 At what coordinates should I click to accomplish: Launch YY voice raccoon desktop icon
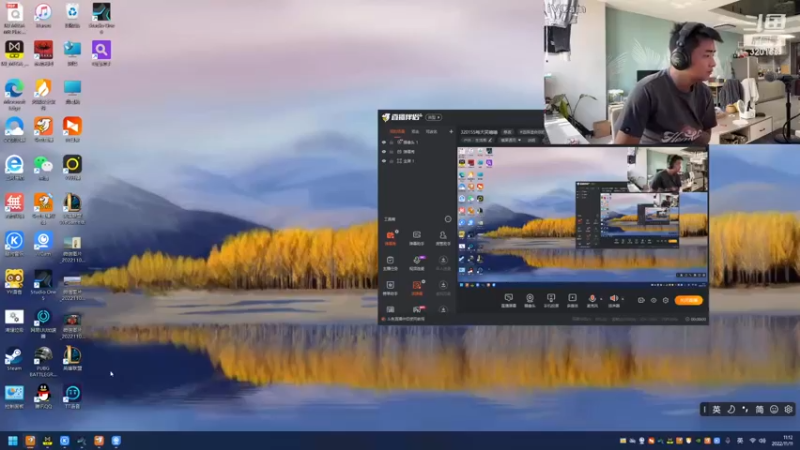(14, 282)
